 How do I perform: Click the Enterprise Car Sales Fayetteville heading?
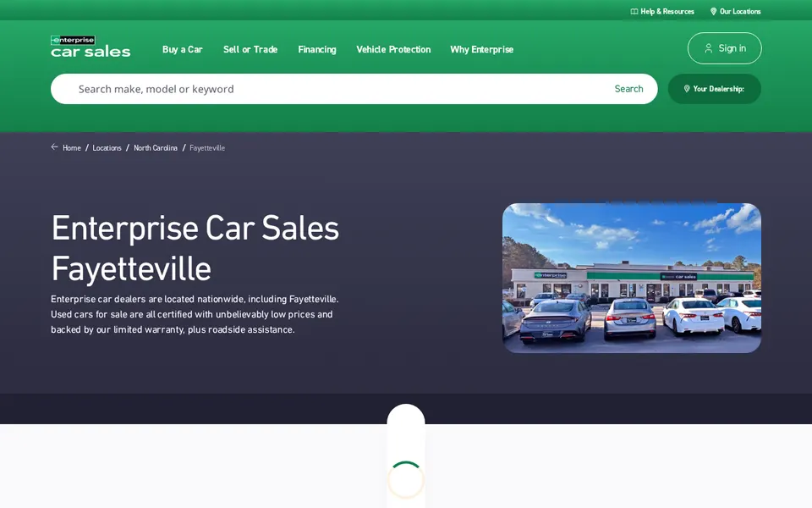point(195,248)
